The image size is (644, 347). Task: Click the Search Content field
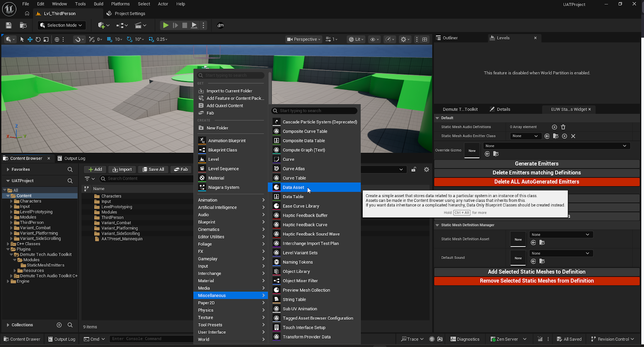pyautogui.click(x=147, y=179)
